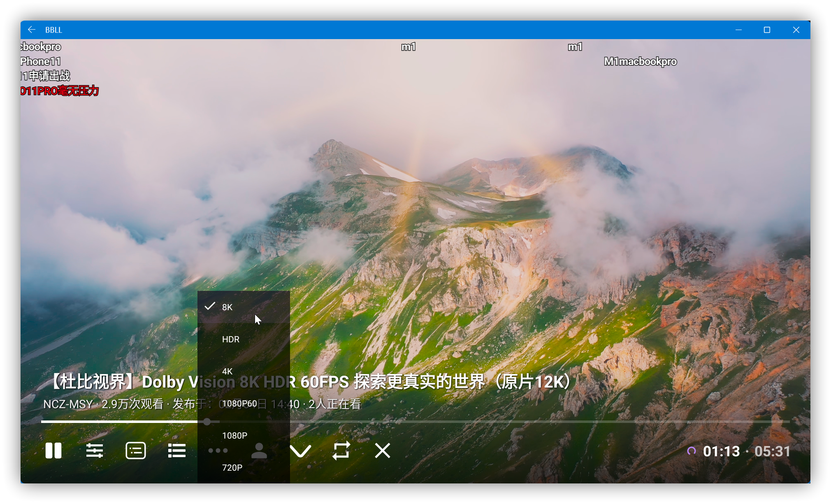Pause the video playback
This screenshot has width=831, height=504.
(x=53, y=451)
